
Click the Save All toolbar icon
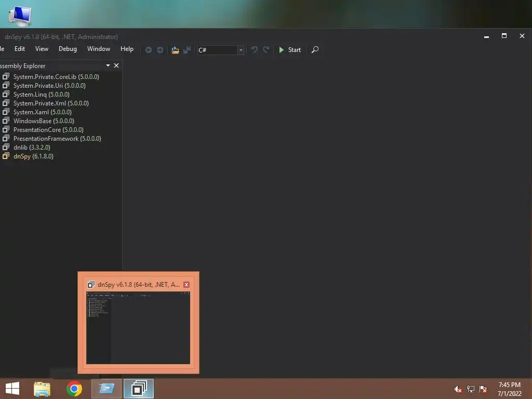coord(187,50)
